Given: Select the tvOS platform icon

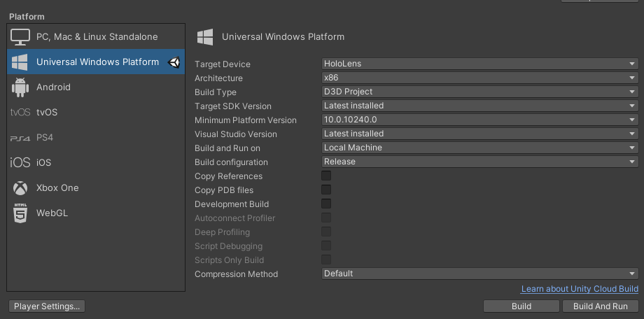Looking at the screenshot, I should point(20,112).
